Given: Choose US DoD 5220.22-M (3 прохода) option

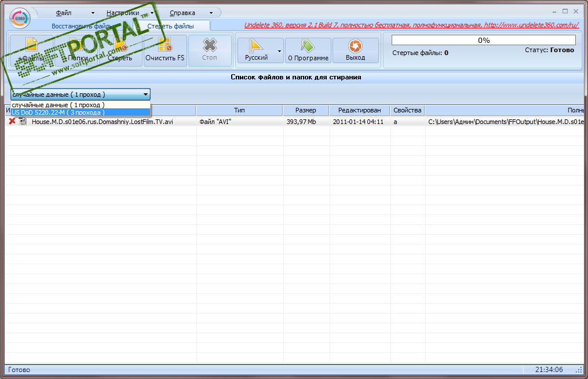Looking at the screenshot, I should (x=81, y=112).
